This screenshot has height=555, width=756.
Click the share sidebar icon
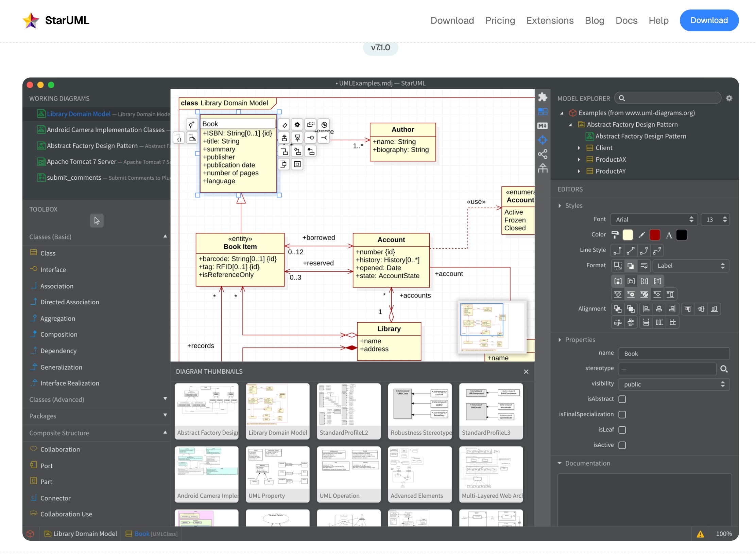543,154
